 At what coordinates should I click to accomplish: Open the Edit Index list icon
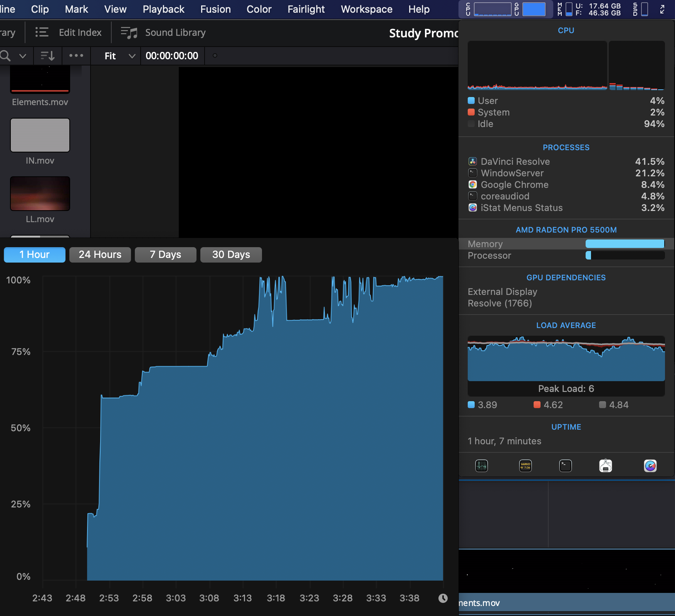[42, 32]
